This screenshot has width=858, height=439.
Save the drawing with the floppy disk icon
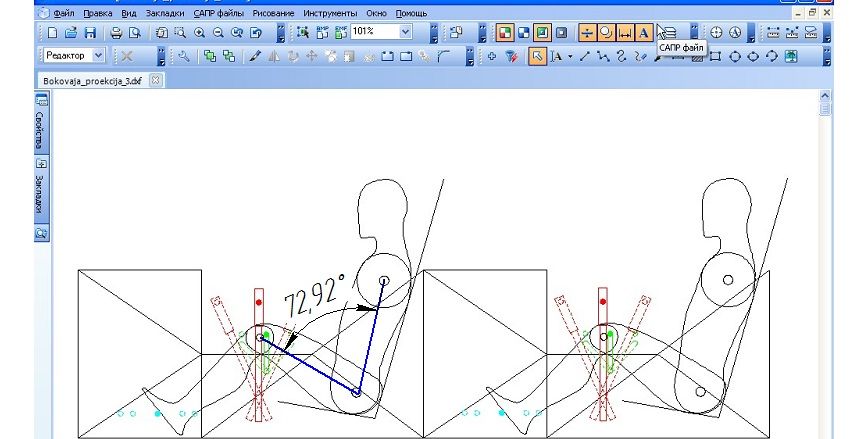[x=89, y=33]
